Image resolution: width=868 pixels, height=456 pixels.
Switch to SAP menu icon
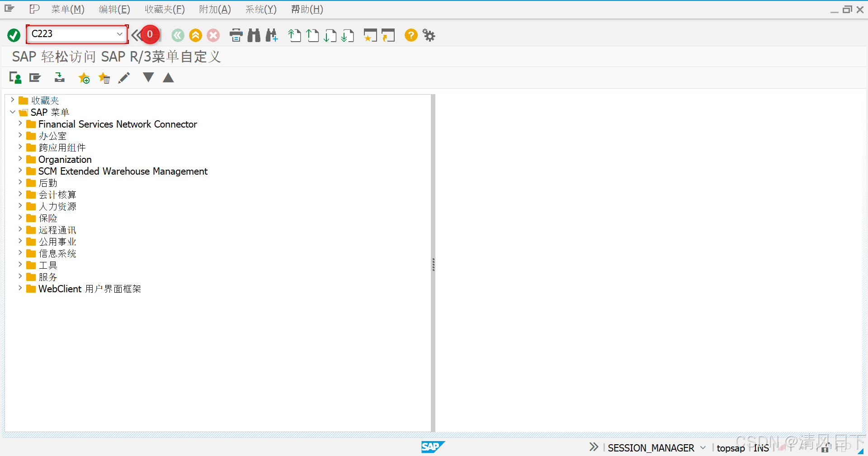[x=35, y=78]
